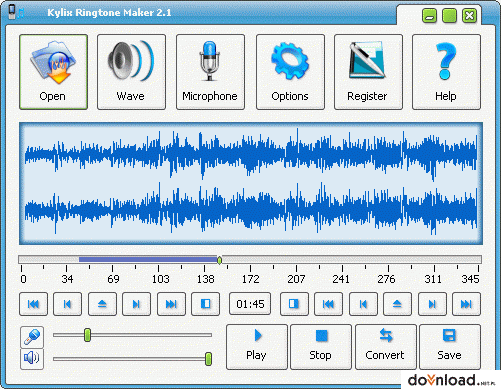Click the microphone level slider handle
Screen dimensions: 501x389
point(87,335)
